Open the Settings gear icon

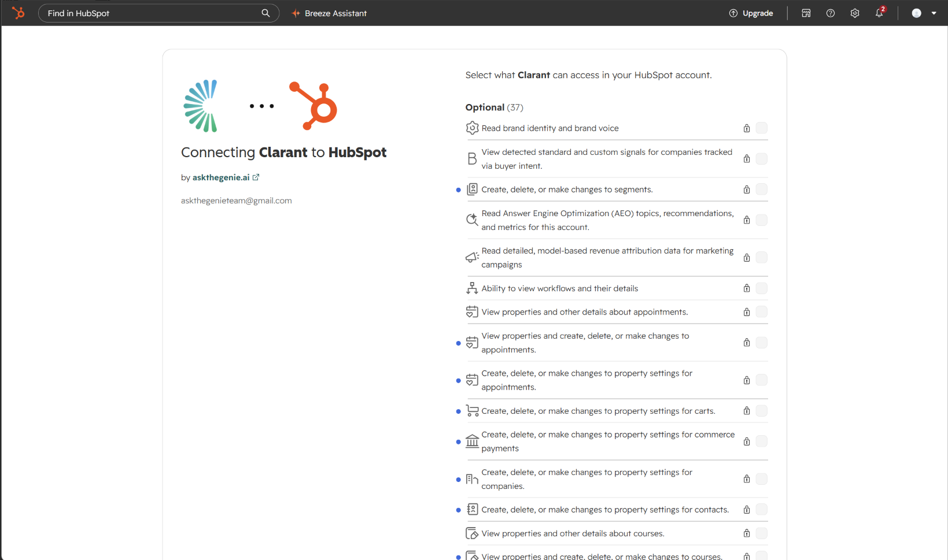click(855, 13)
